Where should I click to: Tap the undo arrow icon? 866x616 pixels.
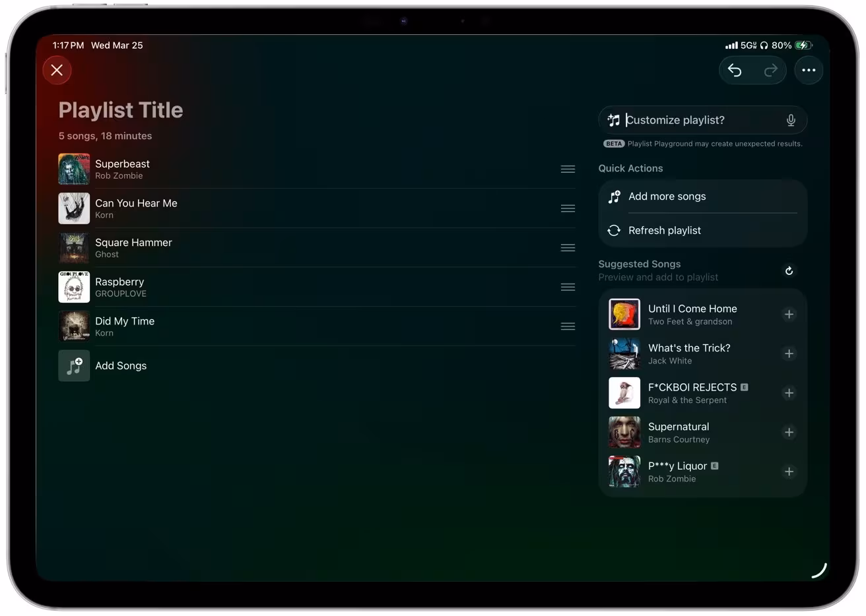point(735,70)
